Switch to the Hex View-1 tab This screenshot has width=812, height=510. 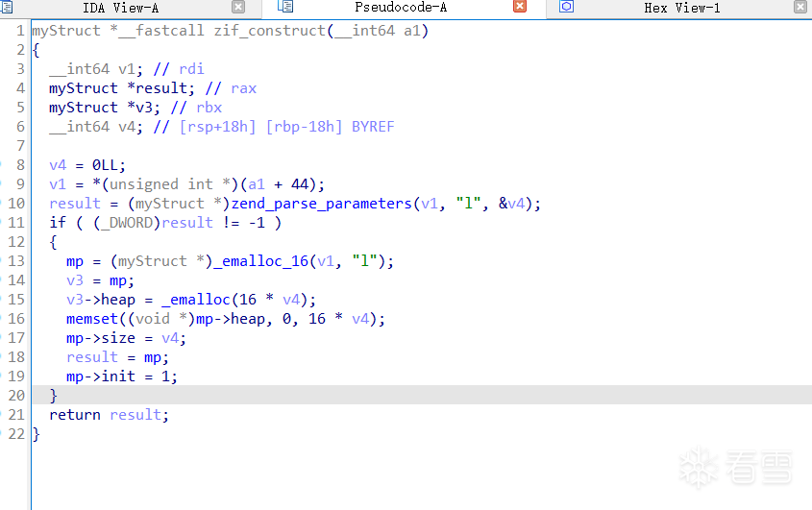pos(681,8)
